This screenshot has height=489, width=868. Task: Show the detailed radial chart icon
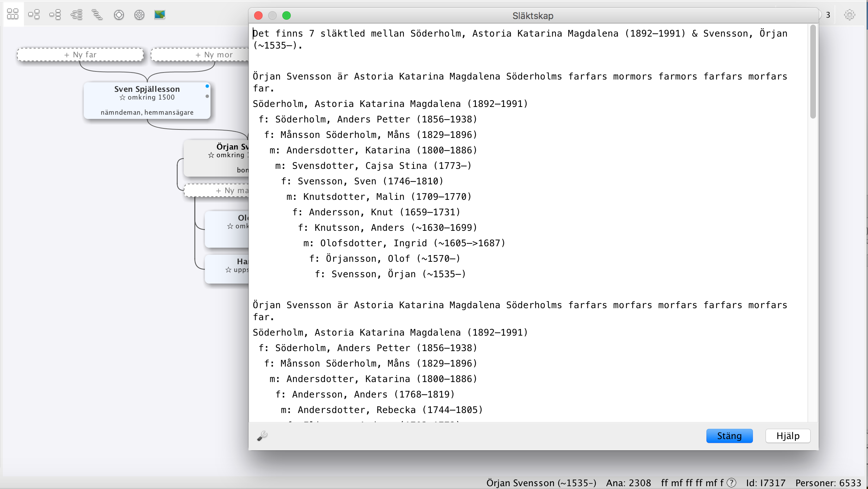(139, 15)
